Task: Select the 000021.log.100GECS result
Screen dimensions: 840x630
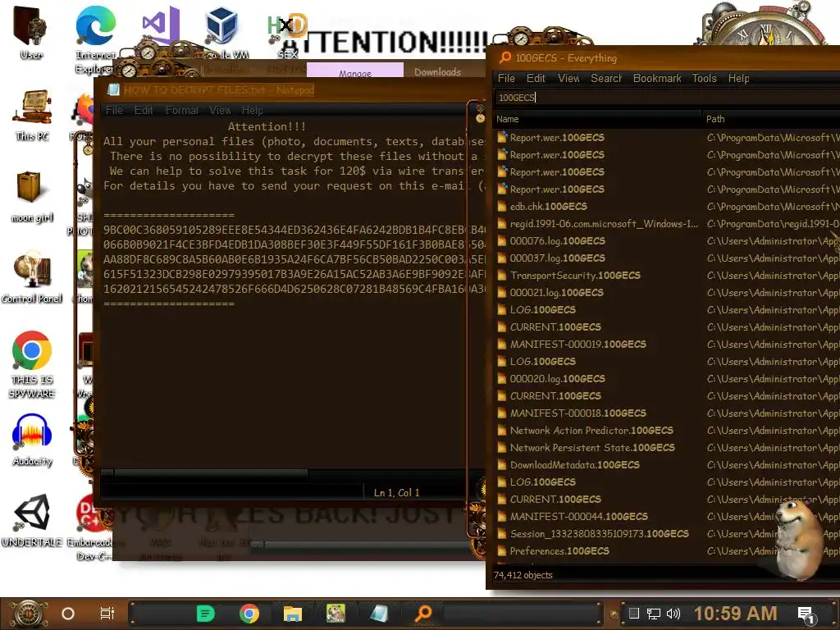Action: click(x=666, y=293)
